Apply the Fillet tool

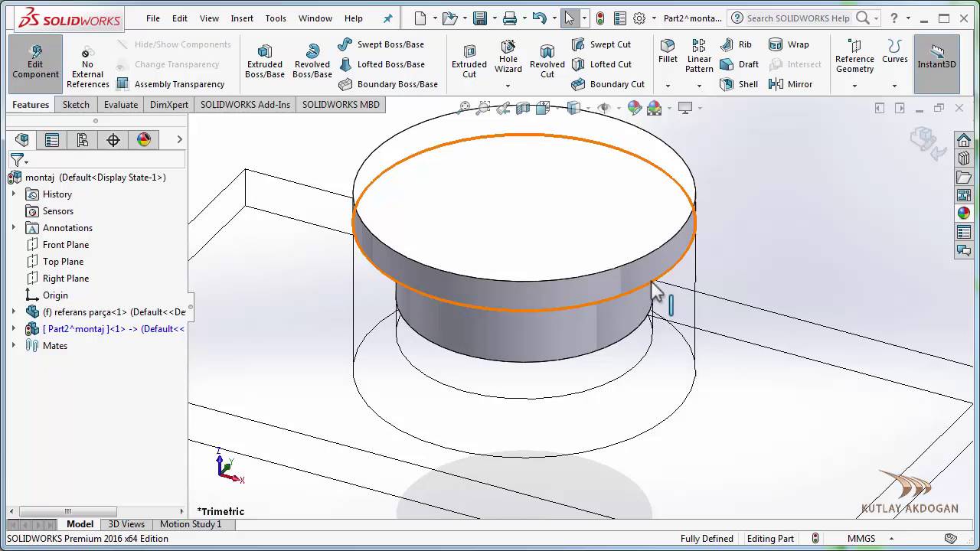[x=668, y=51]
